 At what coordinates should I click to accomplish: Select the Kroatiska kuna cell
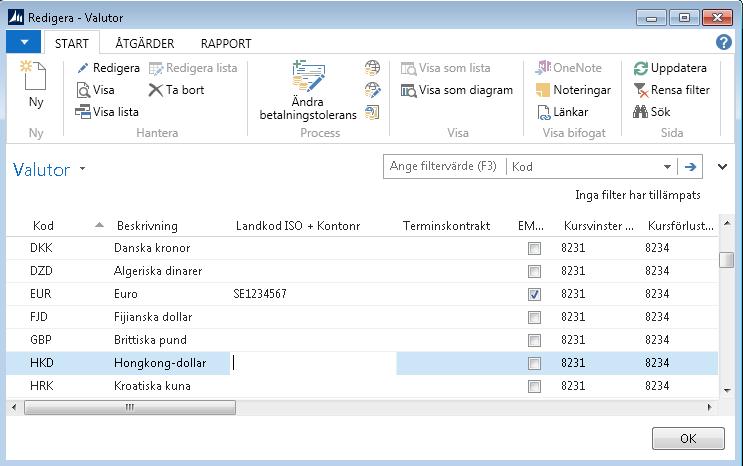click(152, 386)
